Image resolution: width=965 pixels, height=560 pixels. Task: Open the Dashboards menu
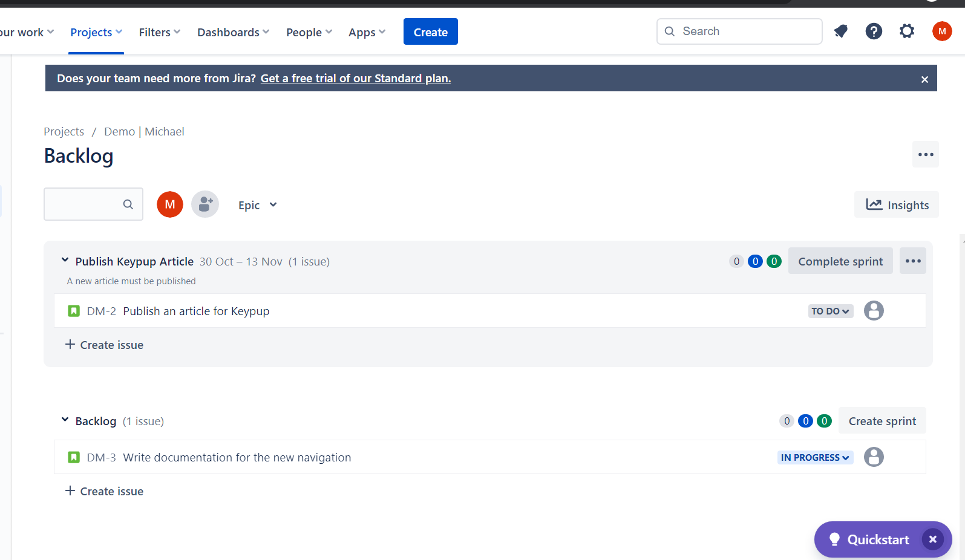tap(233, 32)
